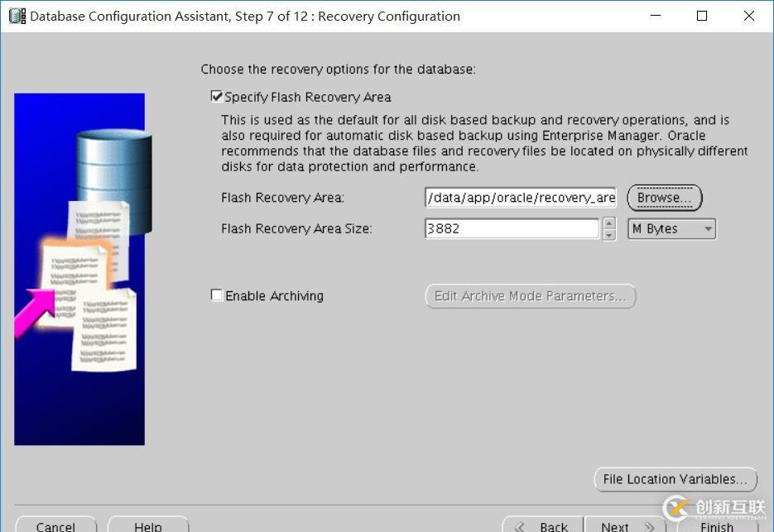Open Edit Archive Mode Parameters
This screenshot has width=774, height=532.
click(530, 296)
